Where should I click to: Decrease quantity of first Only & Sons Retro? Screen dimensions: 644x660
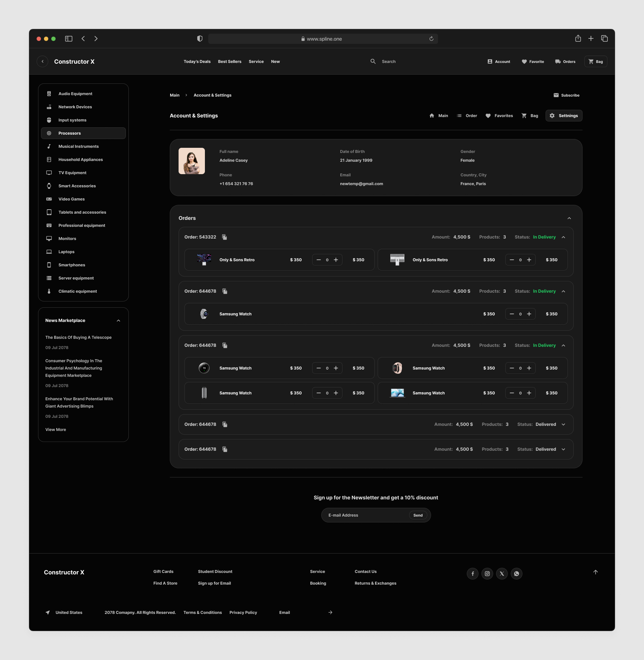[319, 260]
